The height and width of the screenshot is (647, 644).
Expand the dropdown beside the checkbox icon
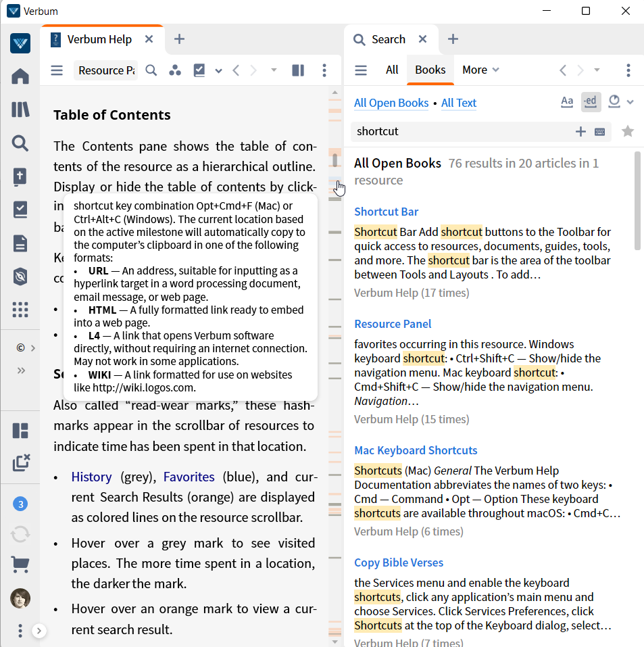[x=219, y=71]
